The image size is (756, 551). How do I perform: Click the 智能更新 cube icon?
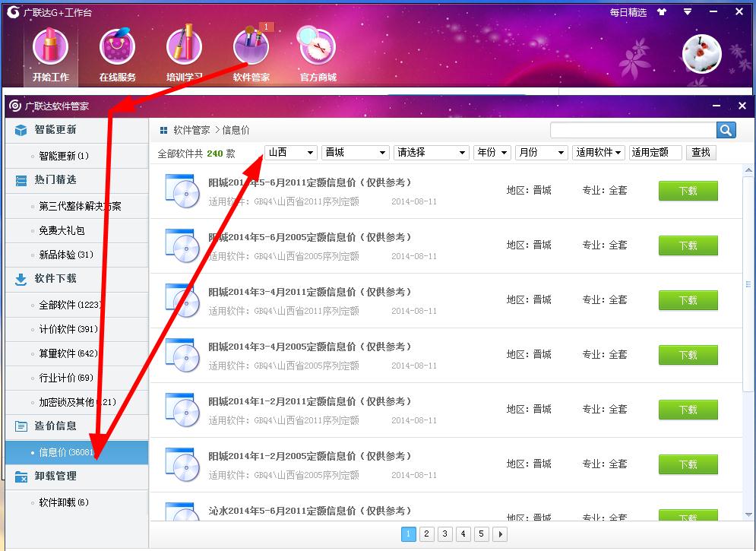pyautogui.click(x=21, y=130)
